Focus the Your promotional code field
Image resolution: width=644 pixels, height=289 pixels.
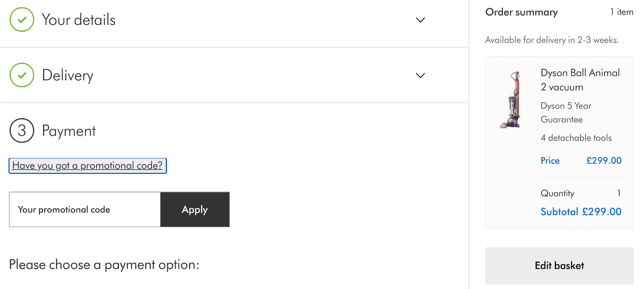point(85,210)
